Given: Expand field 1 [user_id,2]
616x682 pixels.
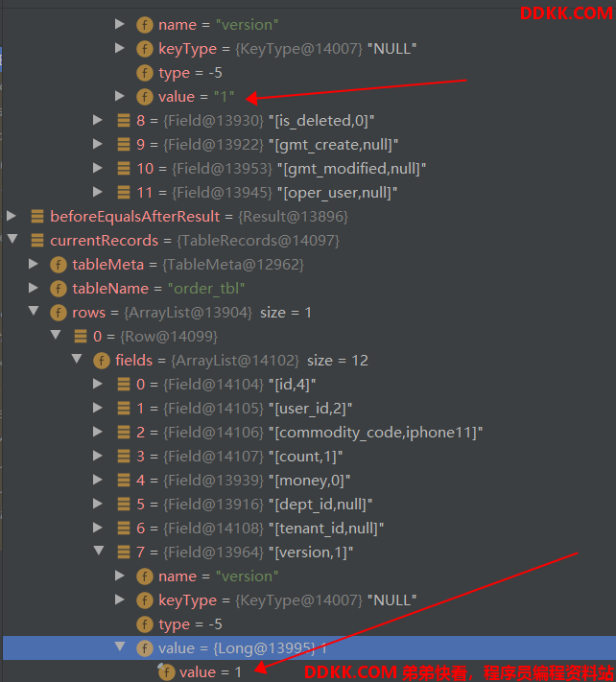Looking at the screenshot, I should [98, 408].
